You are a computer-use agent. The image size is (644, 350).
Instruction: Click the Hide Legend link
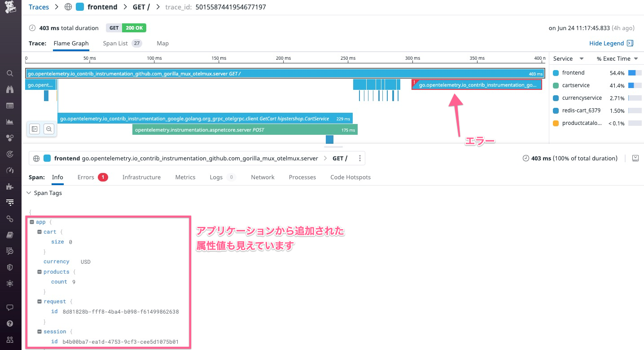[x=606, y=43]
